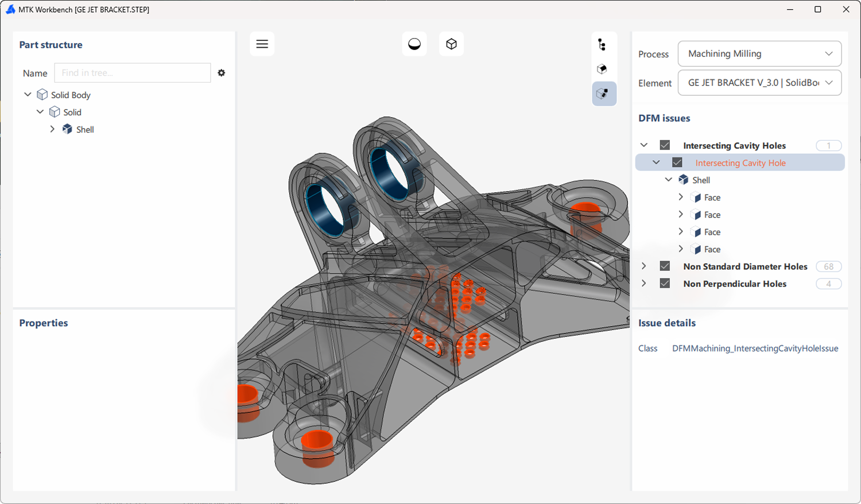
Task: Open the viewer hamburger menu
Action: pos(262,44)
